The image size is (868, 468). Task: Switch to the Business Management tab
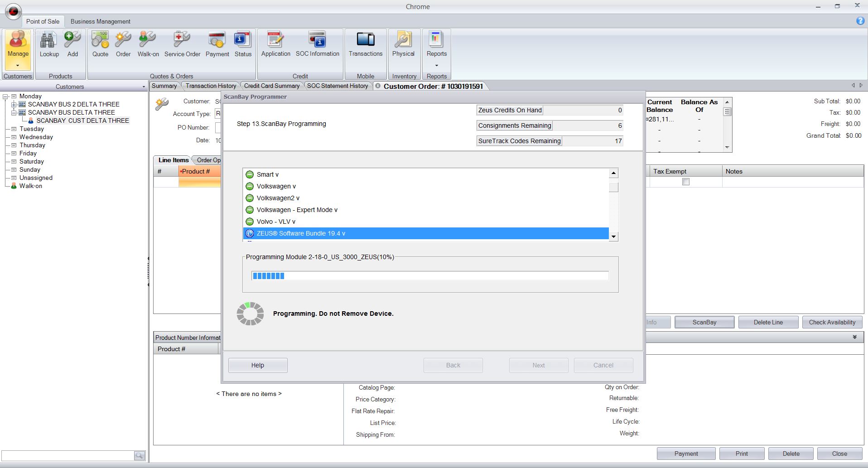[100, 21]
